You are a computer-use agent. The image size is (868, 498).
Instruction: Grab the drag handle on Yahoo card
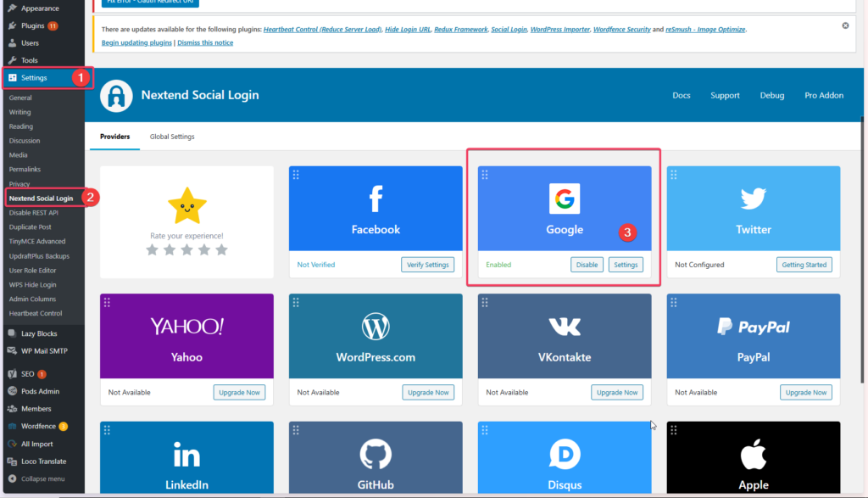[108, 303]
